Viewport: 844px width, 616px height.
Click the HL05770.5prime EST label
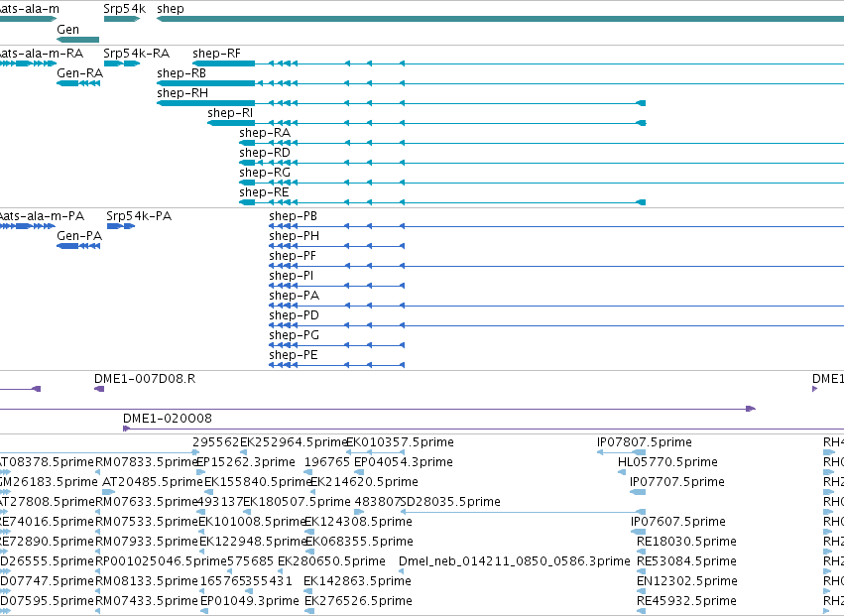(x=667, y=462)
